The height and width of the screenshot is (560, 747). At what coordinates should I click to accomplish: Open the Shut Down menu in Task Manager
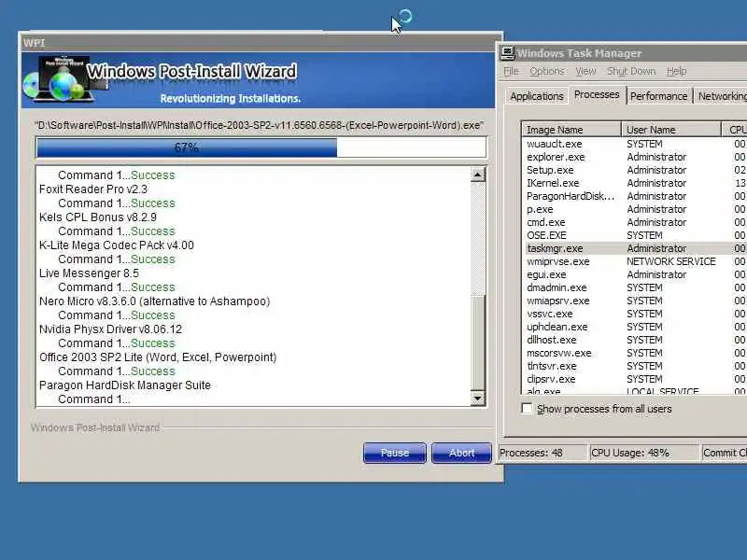(631, 71)
